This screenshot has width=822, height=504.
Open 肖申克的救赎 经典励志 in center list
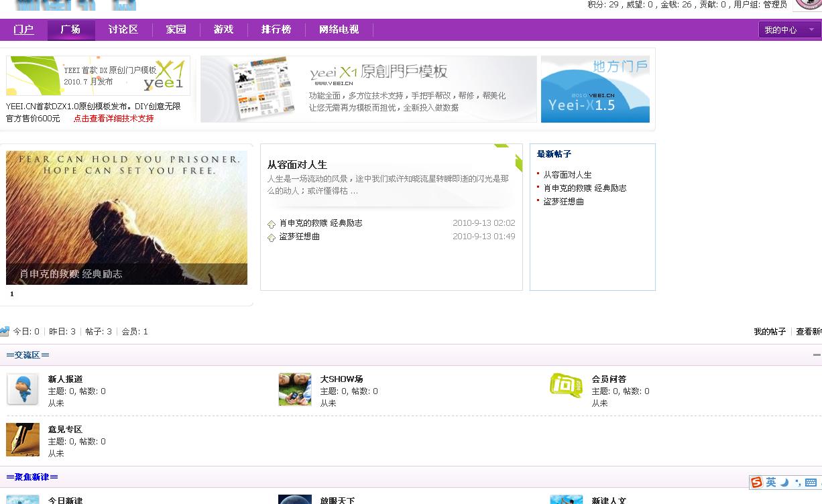[321, 223]
